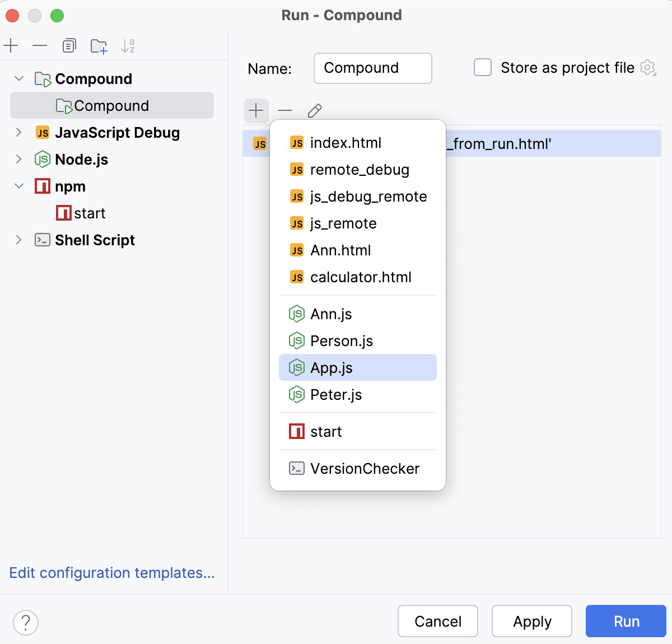Add a new run configuration with plus icon

[x=11, y=45]
